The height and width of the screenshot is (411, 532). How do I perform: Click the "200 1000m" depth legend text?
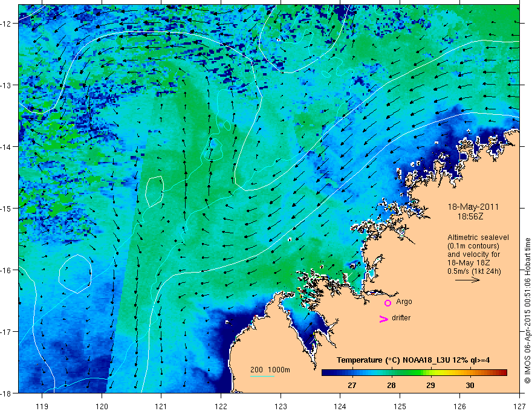(270, 370)
